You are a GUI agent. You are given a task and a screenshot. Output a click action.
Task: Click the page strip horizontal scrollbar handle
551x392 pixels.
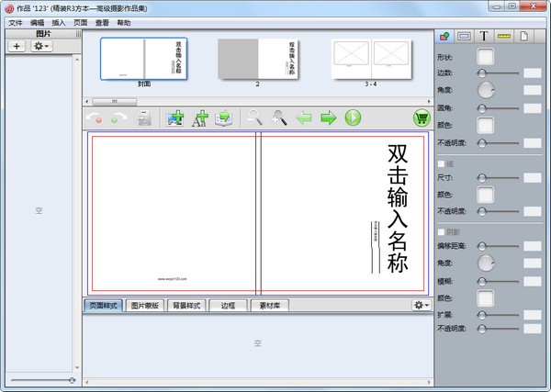pyautogui.click(x=115, y=102)
